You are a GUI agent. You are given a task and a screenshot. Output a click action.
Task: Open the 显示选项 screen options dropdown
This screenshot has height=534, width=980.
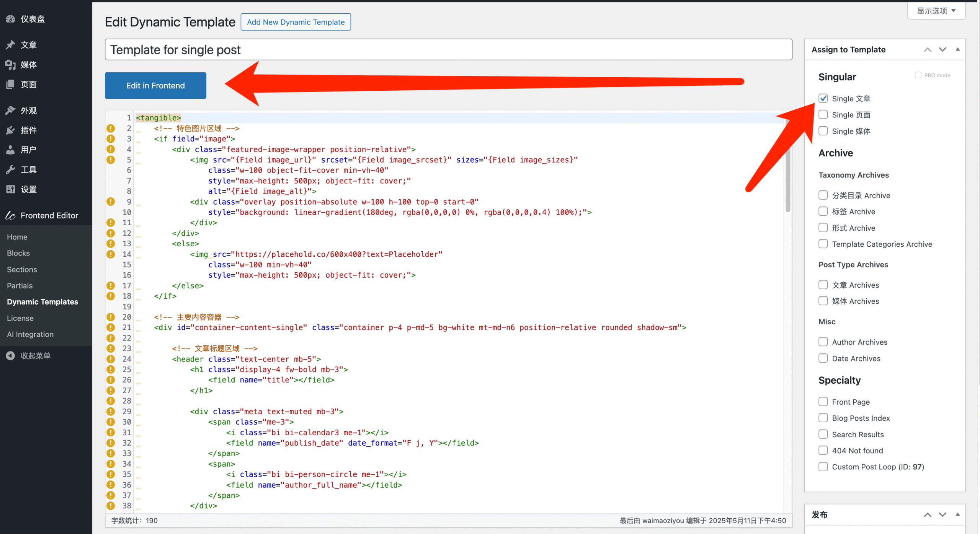point(936,11)
